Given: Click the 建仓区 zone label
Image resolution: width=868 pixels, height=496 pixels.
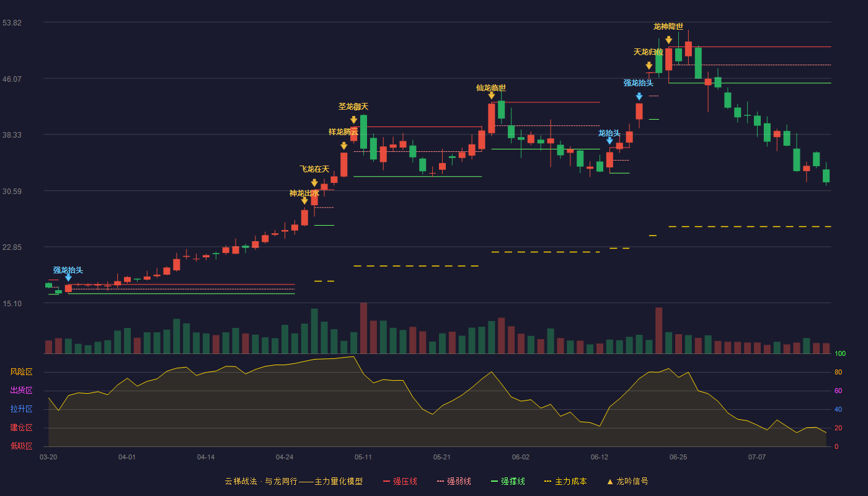Looking at the screenshot, I should [x=21, y=428].
